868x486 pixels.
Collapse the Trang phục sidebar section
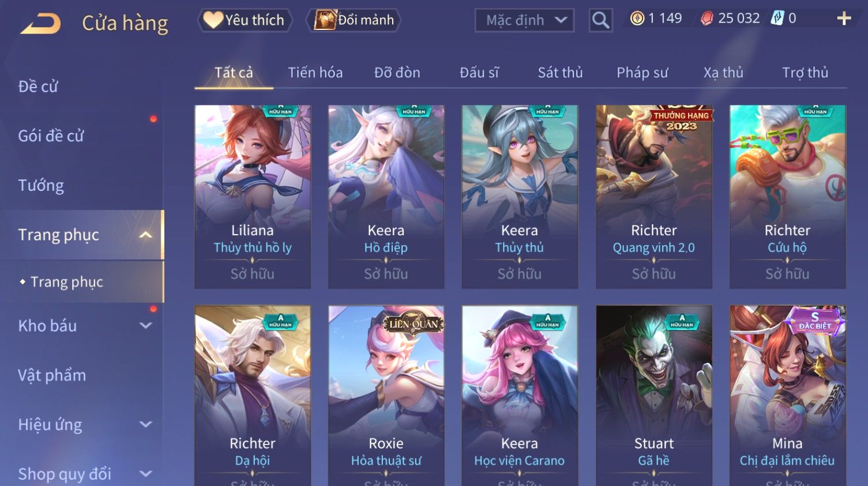(x=146, y=235)
